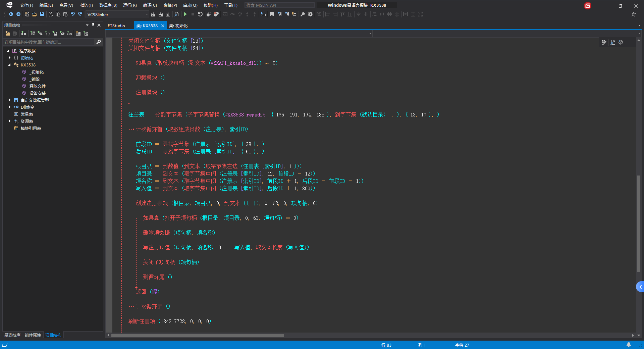Click the project search magnifier icon

[99, 42]
